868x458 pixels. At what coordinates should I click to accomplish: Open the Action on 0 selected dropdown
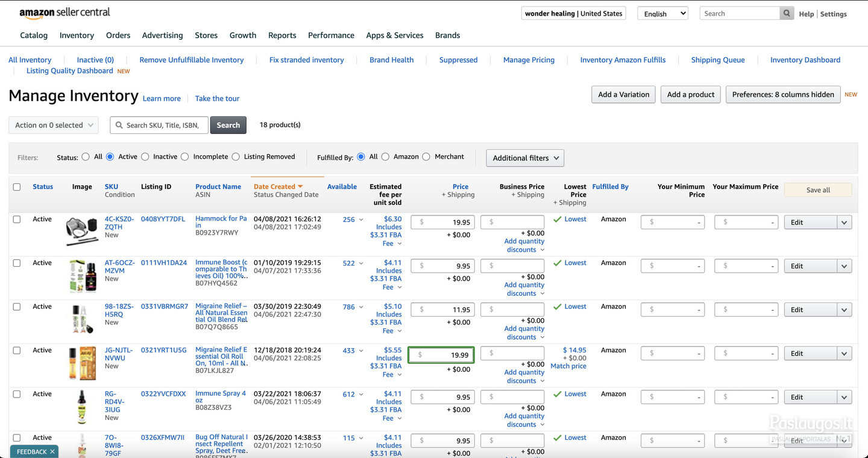coord(54,125)
